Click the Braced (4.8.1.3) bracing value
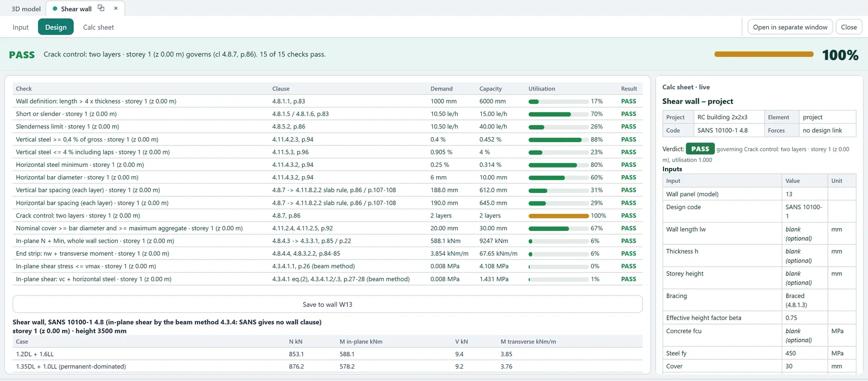 tap(804, 300)
